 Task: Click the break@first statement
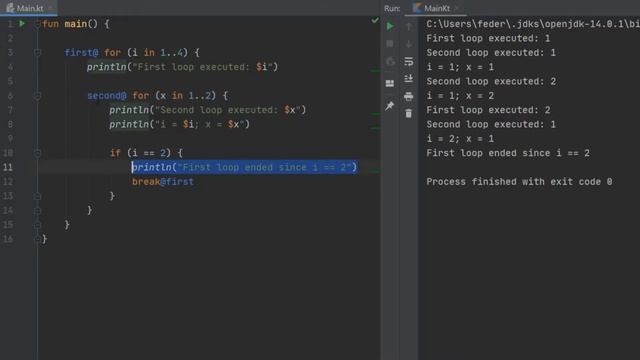point(163,182)
